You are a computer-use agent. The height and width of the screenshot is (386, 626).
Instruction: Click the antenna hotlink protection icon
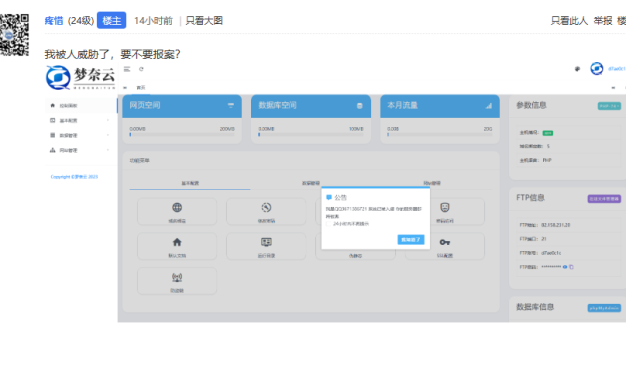click(x=177, y=277)
